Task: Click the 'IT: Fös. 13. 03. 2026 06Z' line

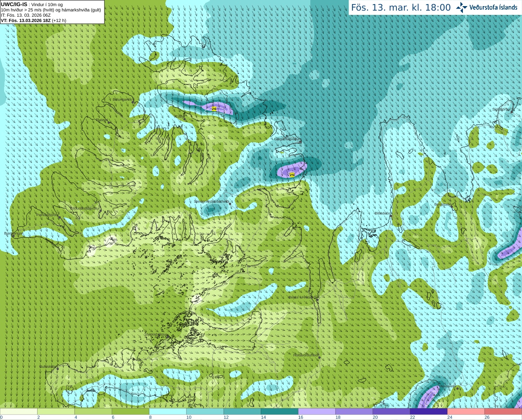Action: (x=26, y=15)
